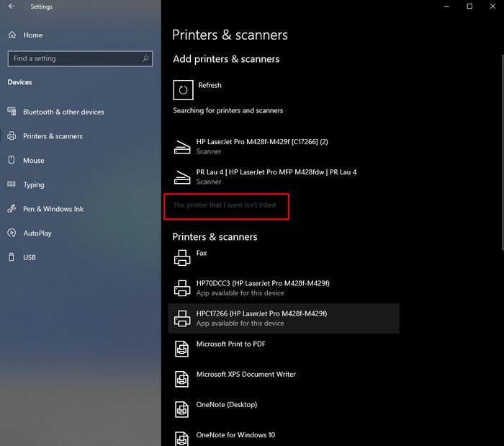Select HP LaserJet Pro M428f-M429f [C17266] (2) scanner
The width and height of the screenshot is (504, 446).
[x=284, y=147]
